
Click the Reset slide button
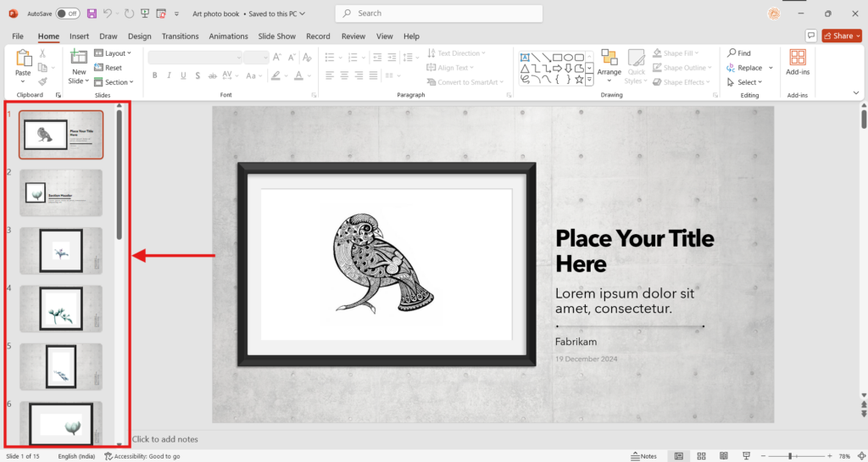coord(108,68)
